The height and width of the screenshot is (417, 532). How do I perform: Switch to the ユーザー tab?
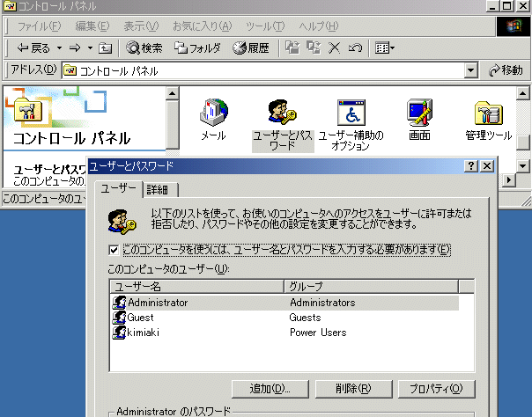click(118, 189)
